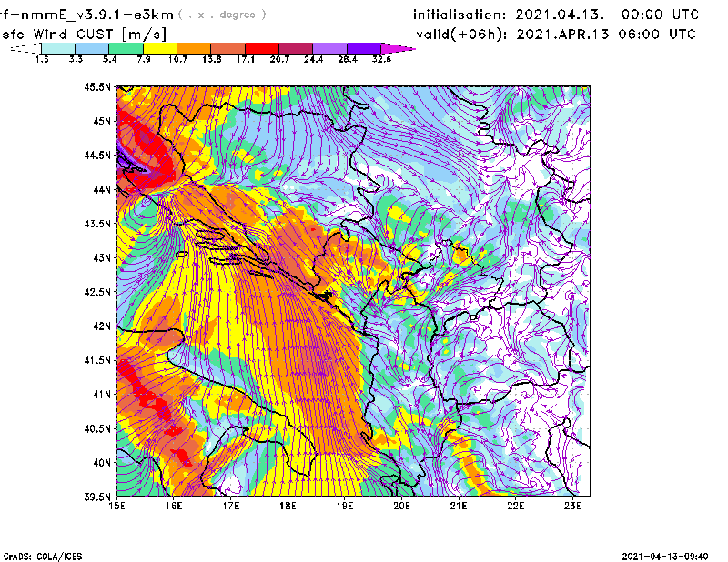Click the 45N latitude label
Image resolution: width=728 pixels, height=562 pixels.
pos(102,121)
